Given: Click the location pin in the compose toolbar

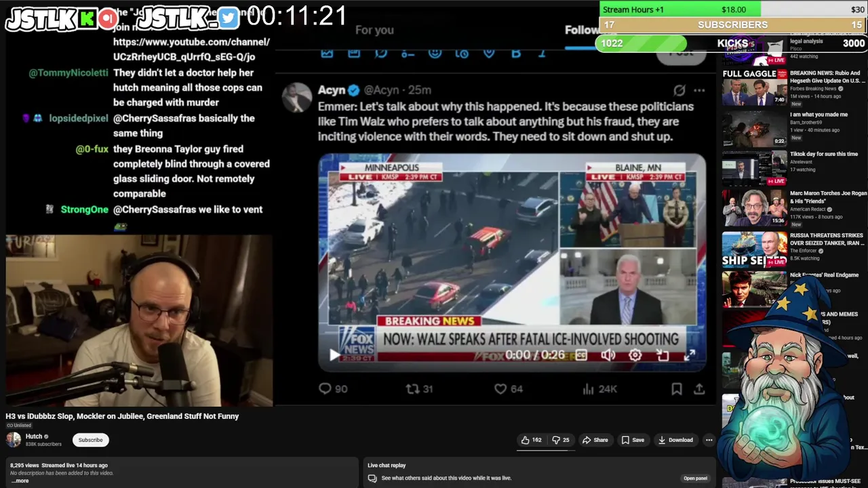Looking at the screenshot, I should coord(489,53).
